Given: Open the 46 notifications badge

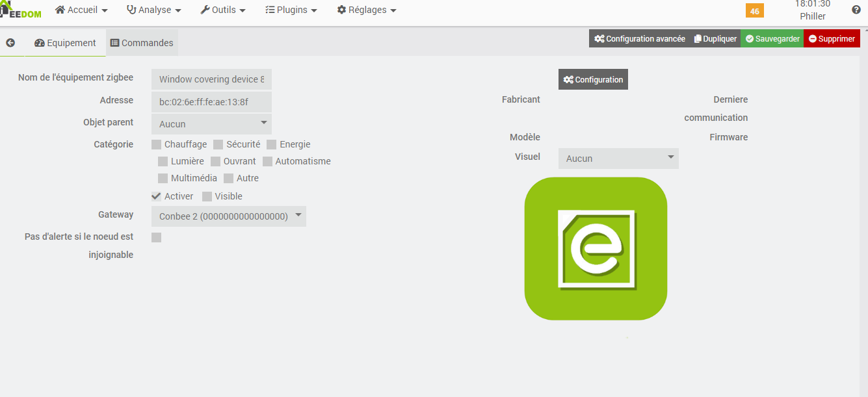Looking at the screenshot, I should click(x=755, y=11).
